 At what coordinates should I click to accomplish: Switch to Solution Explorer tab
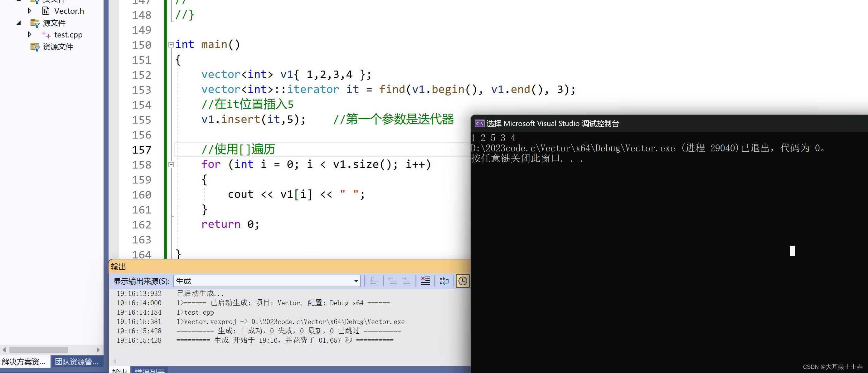(x=24, y=361)
